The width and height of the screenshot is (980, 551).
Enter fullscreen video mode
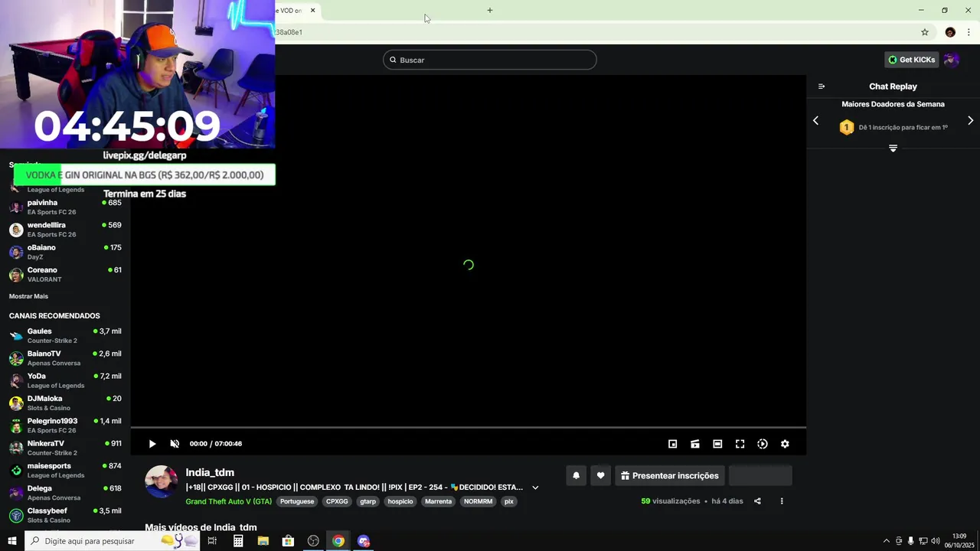pyautogui.click(x=740, y=444)
